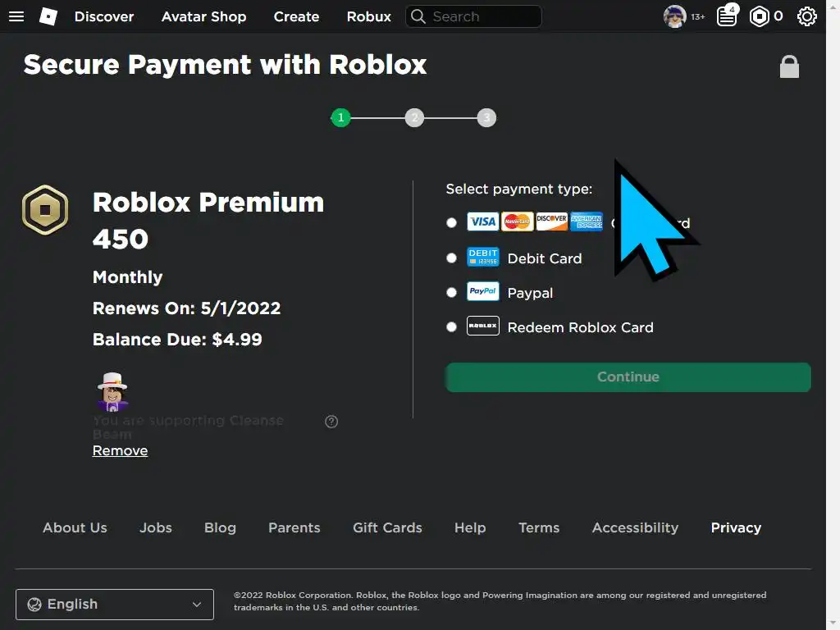Open the Create menu
The image size is (840, 630).
point(296,16)
